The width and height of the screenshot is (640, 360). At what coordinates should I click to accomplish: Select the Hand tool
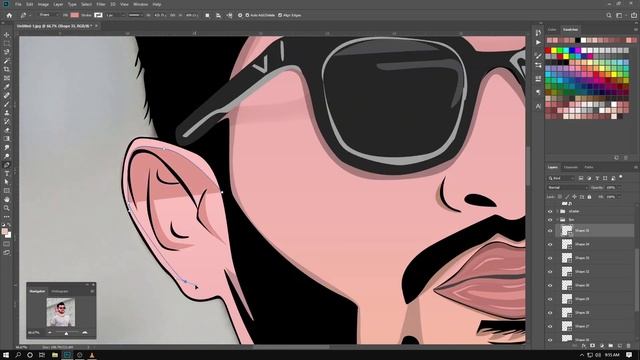click(x=7, y=200)
